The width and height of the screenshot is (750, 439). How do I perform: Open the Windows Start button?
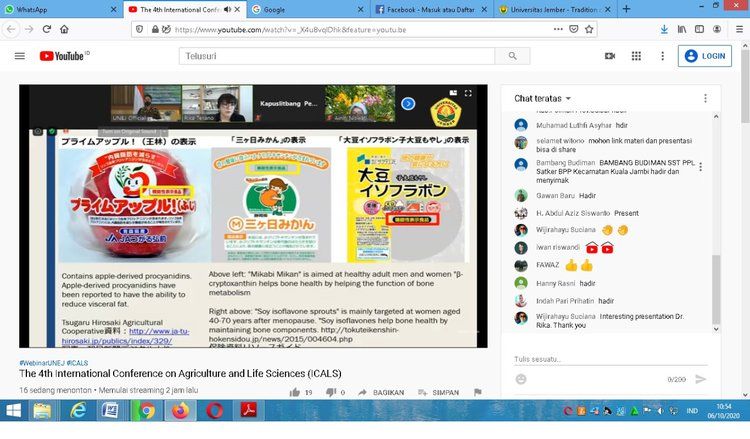tap(13, 411)
